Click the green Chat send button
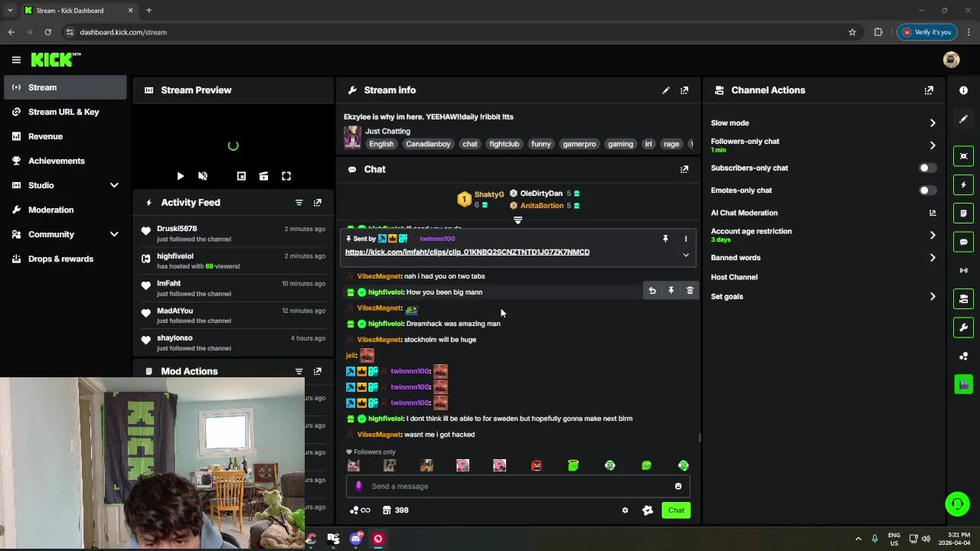980x551 pixels. pyautogui.click(x=676, y=510)
